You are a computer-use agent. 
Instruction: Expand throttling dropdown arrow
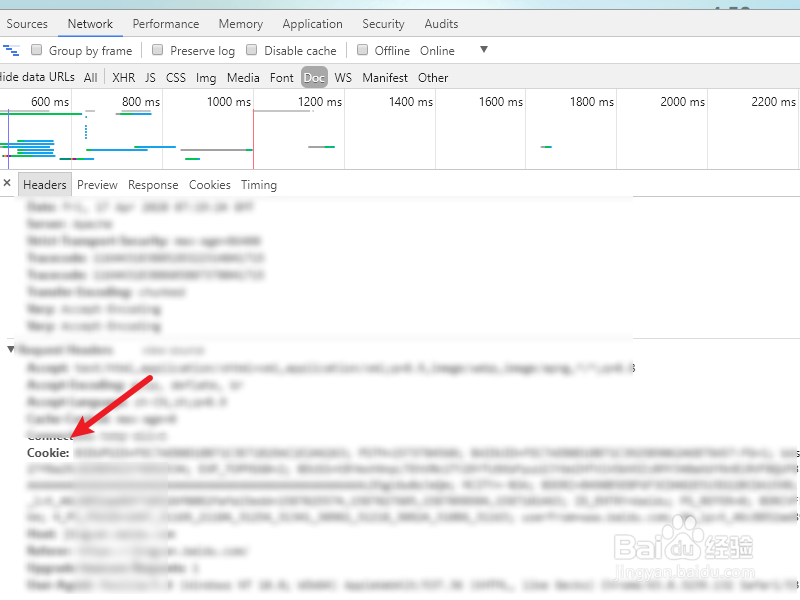(484, 50)
